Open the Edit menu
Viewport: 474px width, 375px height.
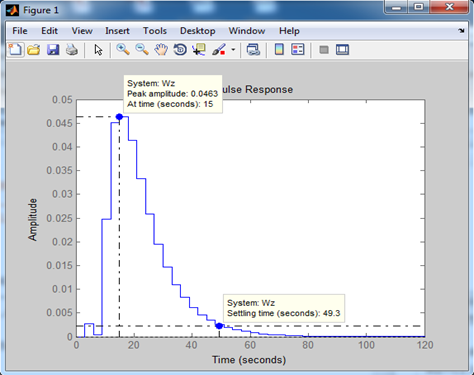[49, 31]
